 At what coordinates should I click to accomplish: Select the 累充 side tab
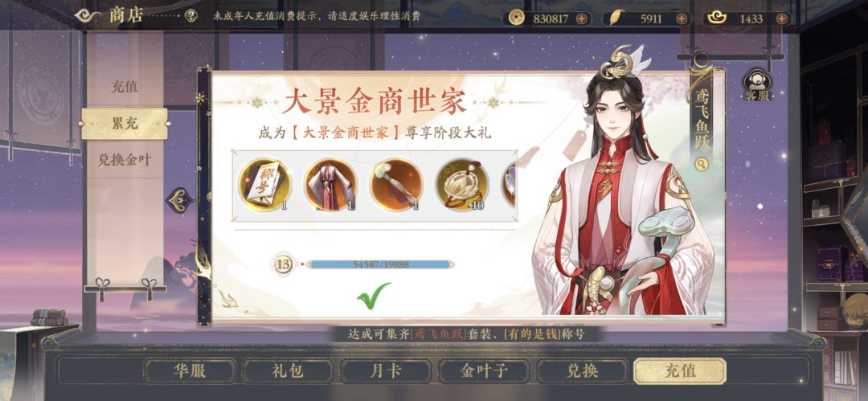point(125,124)
